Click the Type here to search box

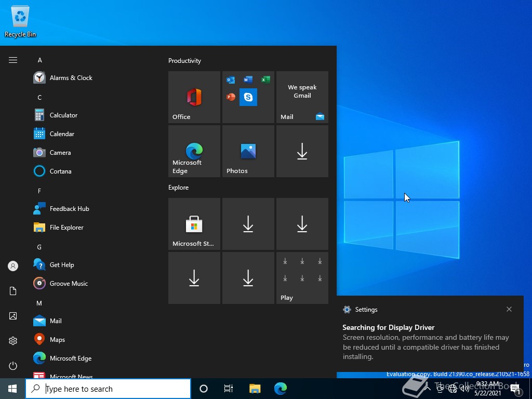tap(114, 389)
